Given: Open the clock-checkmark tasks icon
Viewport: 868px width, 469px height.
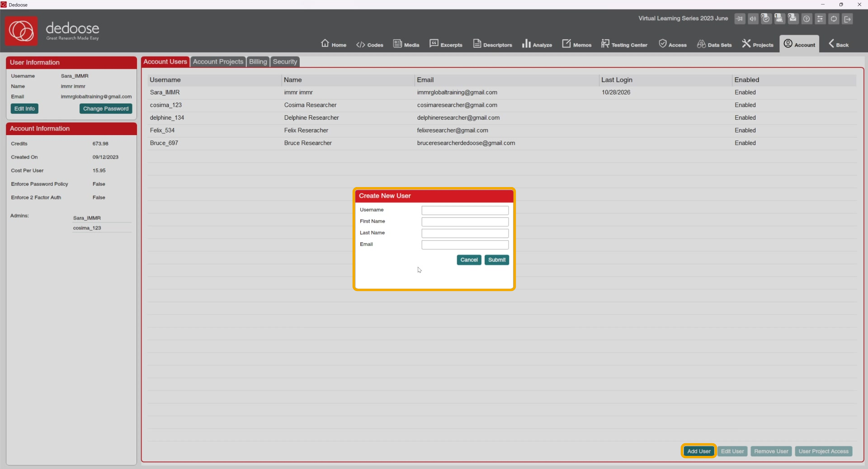Looking at the screenshot, I should [x=766, y=19].
